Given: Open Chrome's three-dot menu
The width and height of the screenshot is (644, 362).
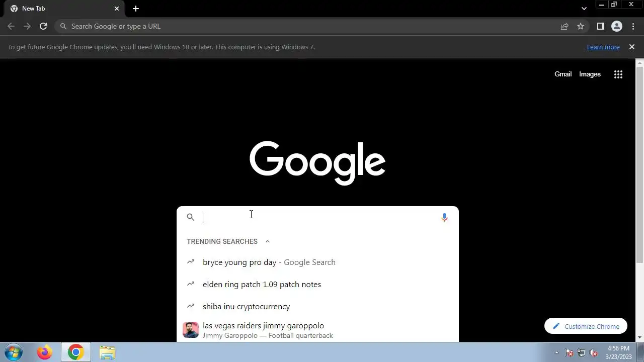Looking at the screenshot, I should click(633, 26).
